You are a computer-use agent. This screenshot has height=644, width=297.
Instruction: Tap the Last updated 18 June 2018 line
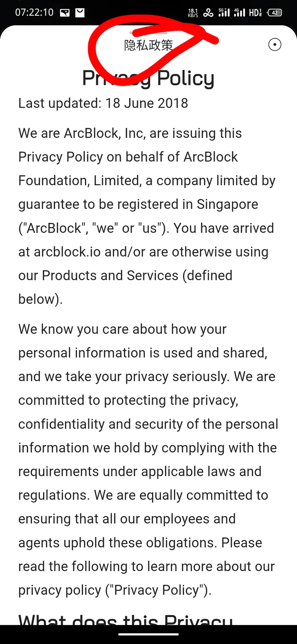click(x=103, y=103)
